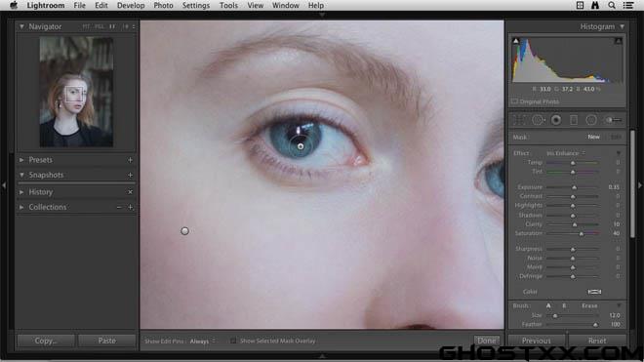Toggle the shadow clipping indicator in histogram
644x362 pixels.
(x=516, y=41)
